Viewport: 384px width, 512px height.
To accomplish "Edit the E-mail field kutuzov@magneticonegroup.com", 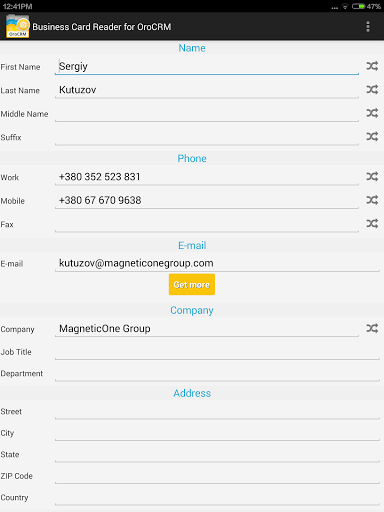I will click(x=217, y=263).
